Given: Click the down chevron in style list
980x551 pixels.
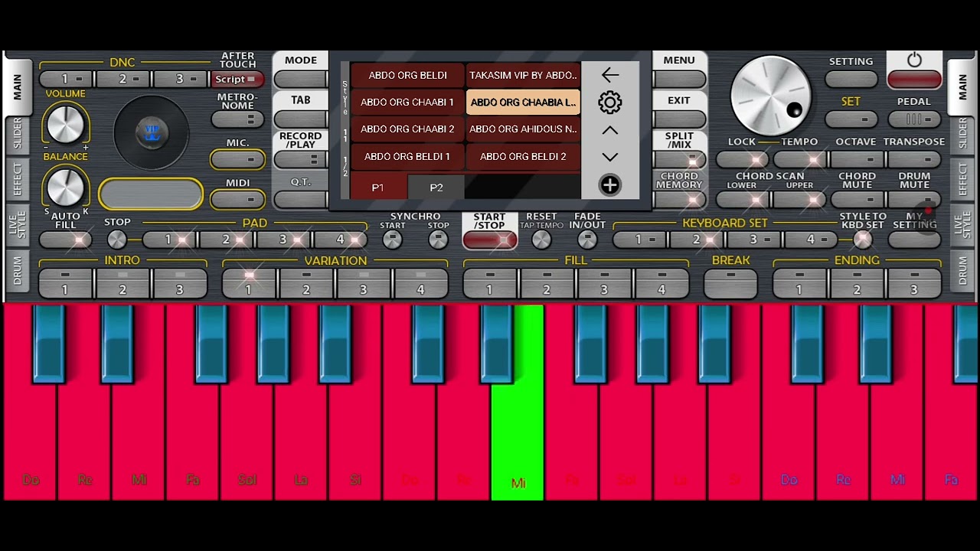Looking at the screenshot, I should (609, 157).
